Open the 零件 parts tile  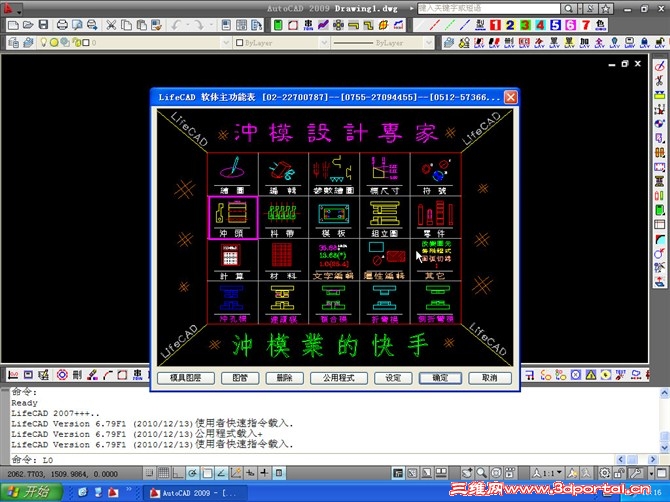coord(435,217)
